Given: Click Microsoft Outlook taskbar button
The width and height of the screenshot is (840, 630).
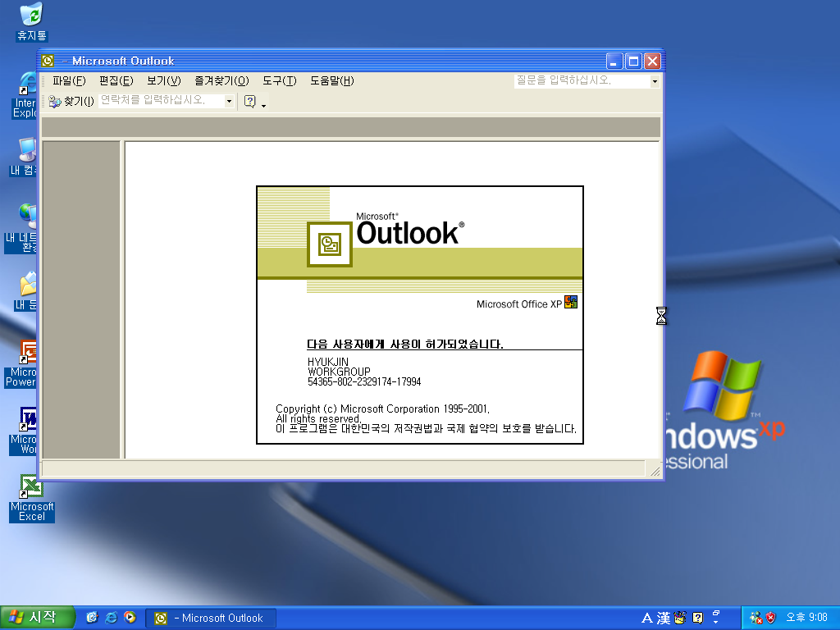Looking at the screenshot, I should (211, 619).
